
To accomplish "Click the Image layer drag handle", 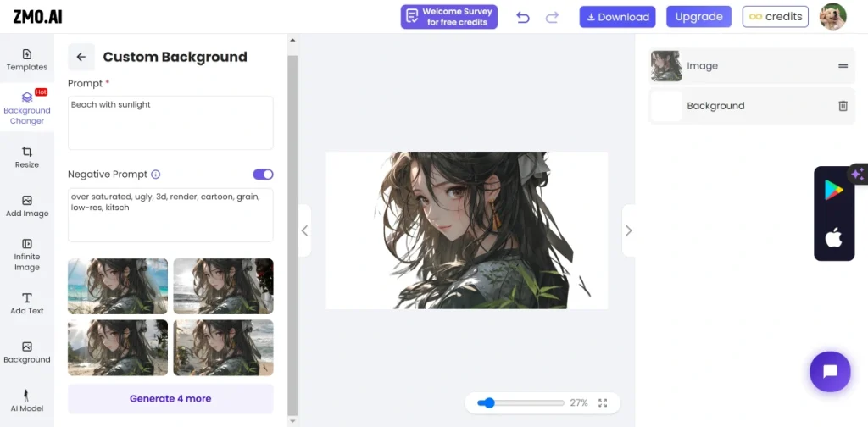I will coord(843,66).
